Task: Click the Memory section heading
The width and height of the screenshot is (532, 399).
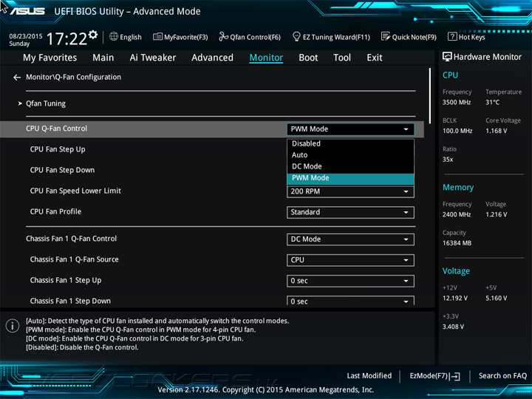Action: [458, 188]
